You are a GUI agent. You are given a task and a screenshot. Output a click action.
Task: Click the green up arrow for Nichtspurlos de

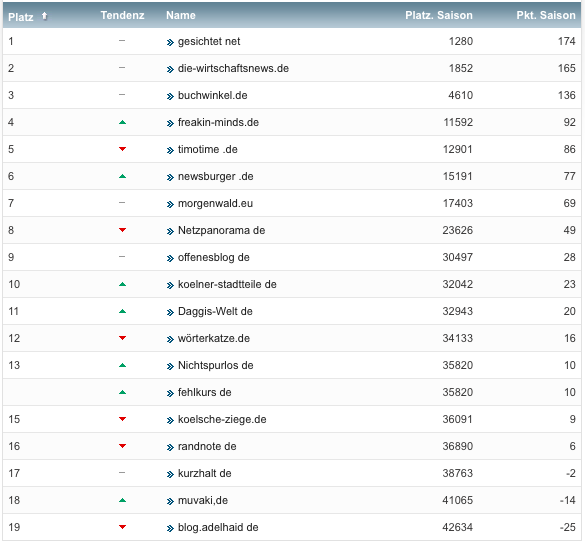click(122, 365)
